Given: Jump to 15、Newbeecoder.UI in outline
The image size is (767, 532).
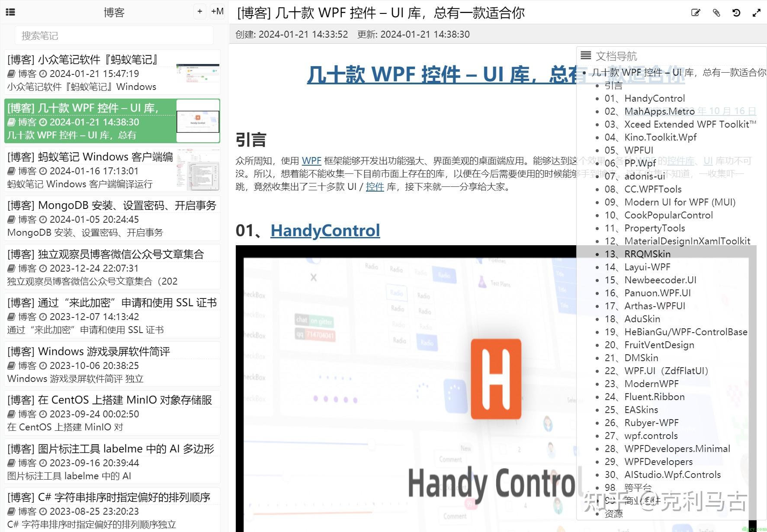Looking at the screenshot, I should pos(651,280).
